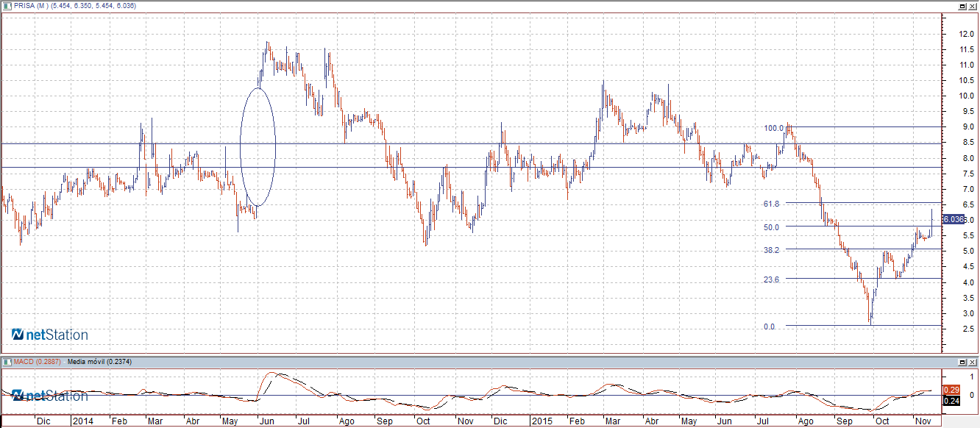Click the netStation logo in price chart

tap(49, 335)
